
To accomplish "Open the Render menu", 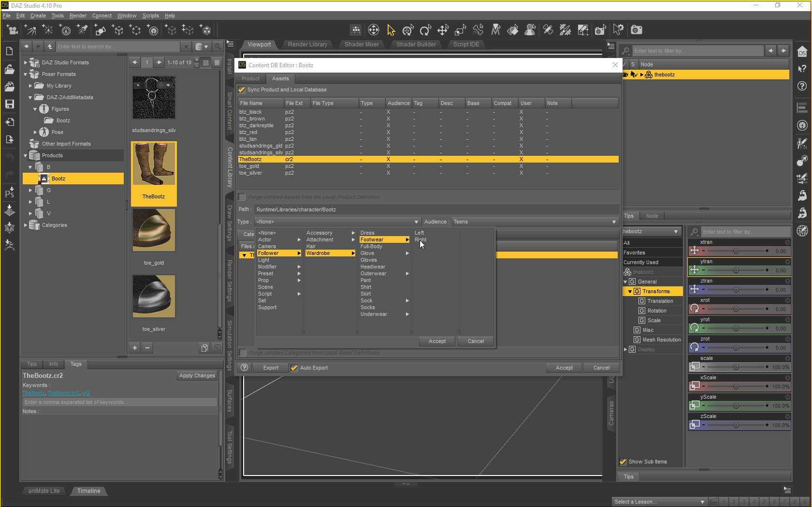I will coord(78,15).
